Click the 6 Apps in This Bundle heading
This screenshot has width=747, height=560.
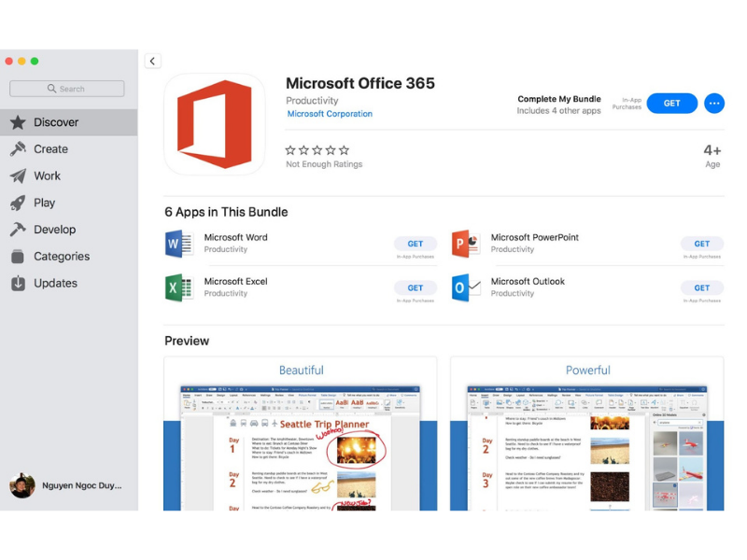(226, 212)
